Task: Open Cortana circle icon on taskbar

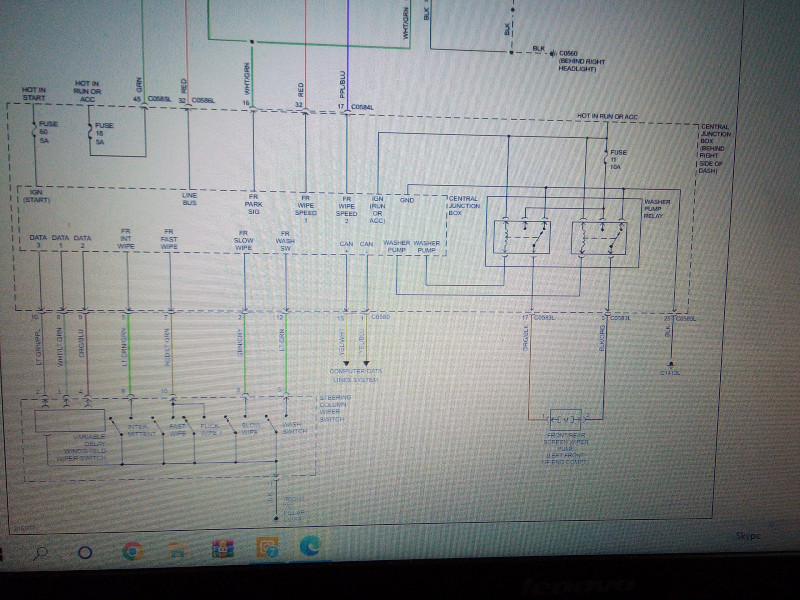Action: 85,553
